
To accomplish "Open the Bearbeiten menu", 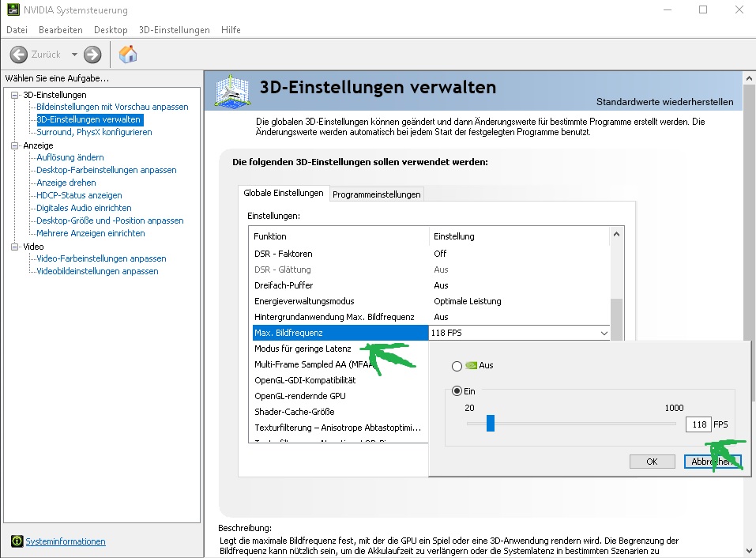I will pos(61,30).
